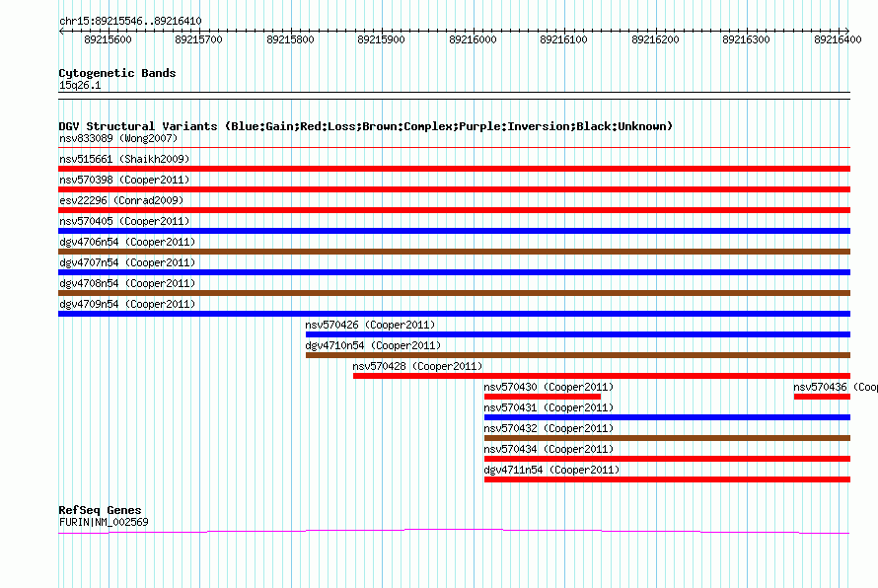Click the nsv570436 variant label
Viewport: 878px width, 588px height.
[835, 387]
